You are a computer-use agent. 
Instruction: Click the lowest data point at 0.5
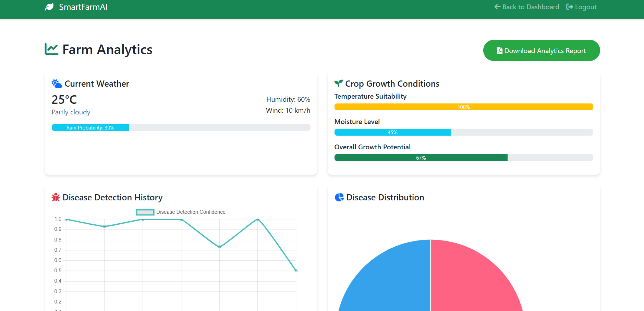[x=296, y=271]
